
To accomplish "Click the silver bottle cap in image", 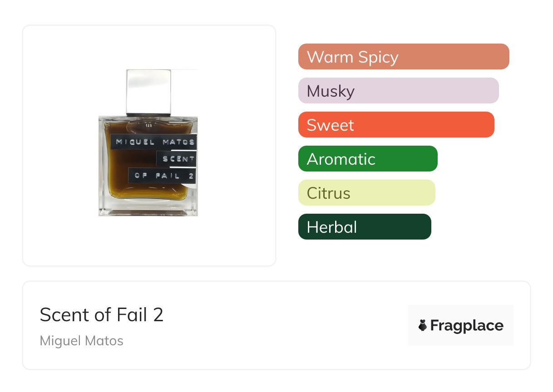I will 148,92.
